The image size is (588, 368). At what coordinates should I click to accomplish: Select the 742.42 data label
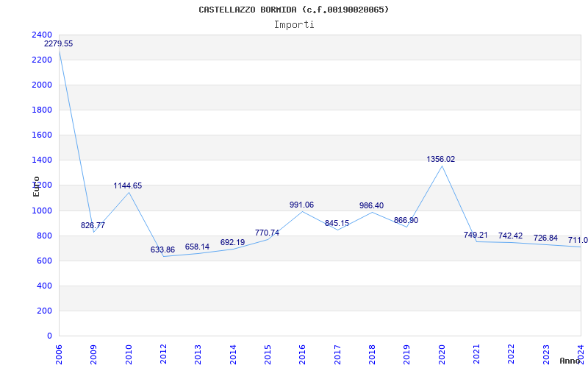click(510, 236)
